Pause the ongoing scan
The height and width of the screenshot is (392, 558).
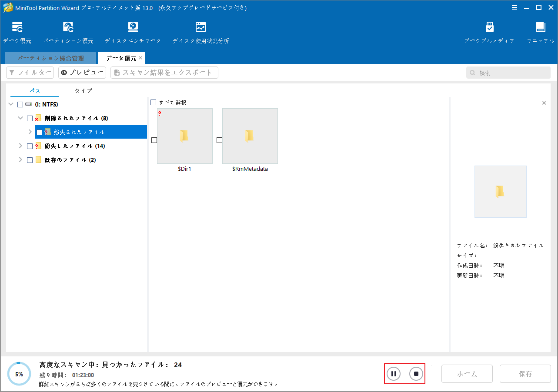coord(393,373)
